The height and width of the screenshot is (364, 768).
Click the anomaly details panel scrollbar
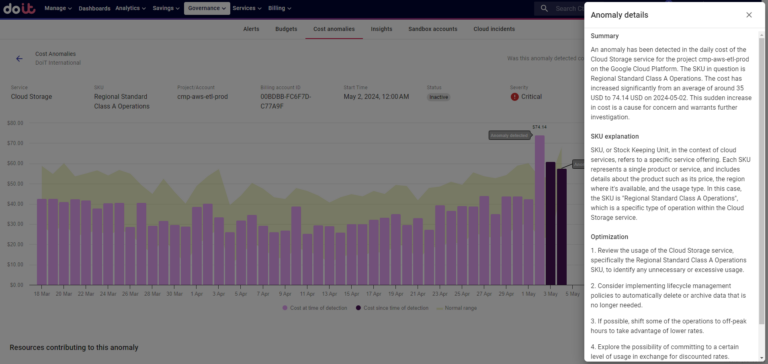tap(761, 180)
